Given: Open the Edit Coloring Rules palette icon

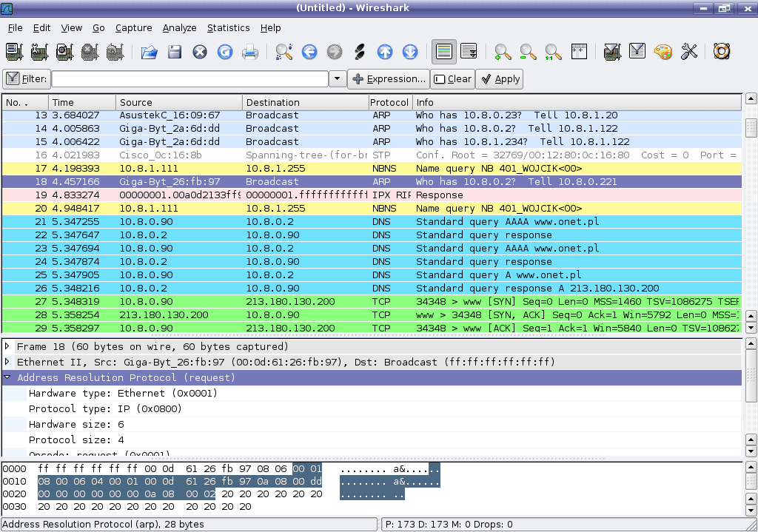Looking at the screenshot, I should (664, 52).
